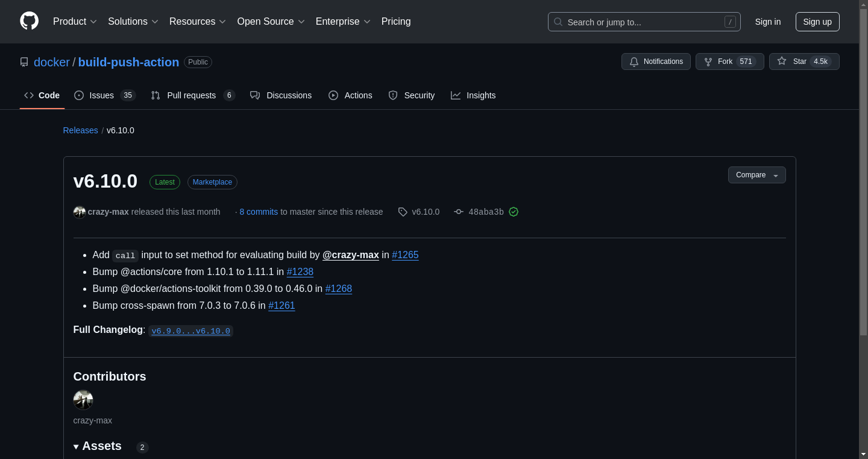Click the tag icon beside v6.10.0
The image size is (868, 459).
[x=403, y=212]
